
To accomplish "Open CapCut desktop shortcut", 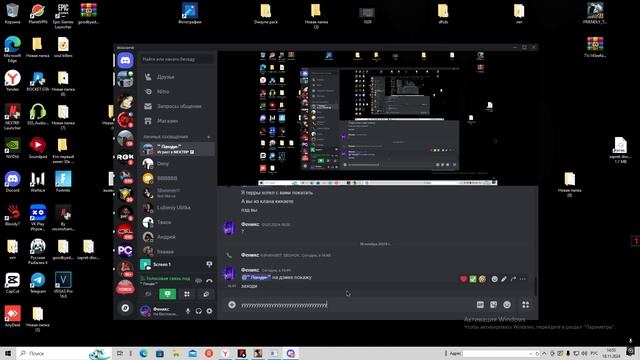I will pos(12,283).
